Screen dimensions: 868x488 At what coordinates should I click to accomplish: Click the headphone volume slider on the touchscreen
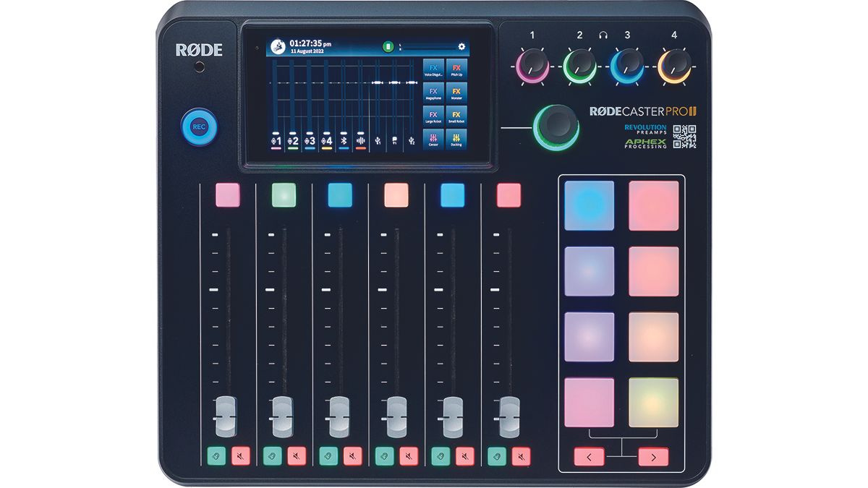428,48
